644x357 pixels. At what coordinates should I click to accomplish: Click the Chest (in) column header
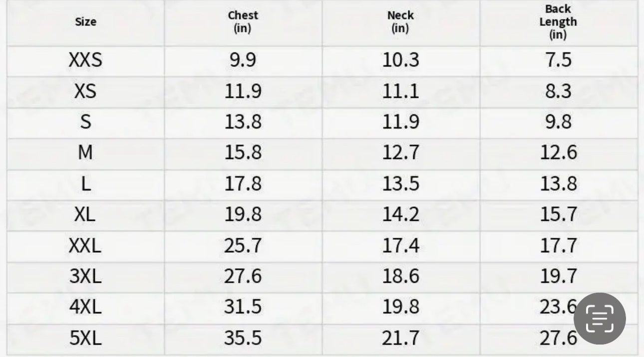(x=243, y=22)
